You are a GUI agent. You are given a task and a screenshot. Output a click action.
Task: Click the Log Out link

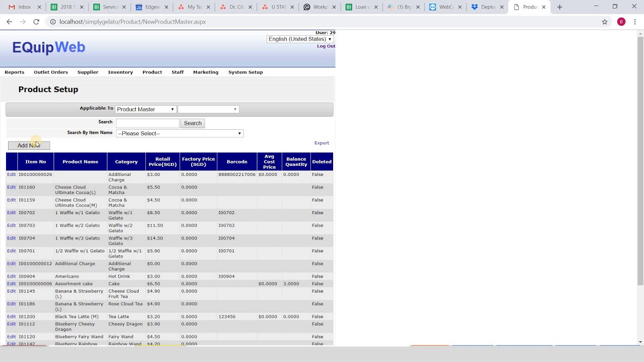tap(326, 46)
